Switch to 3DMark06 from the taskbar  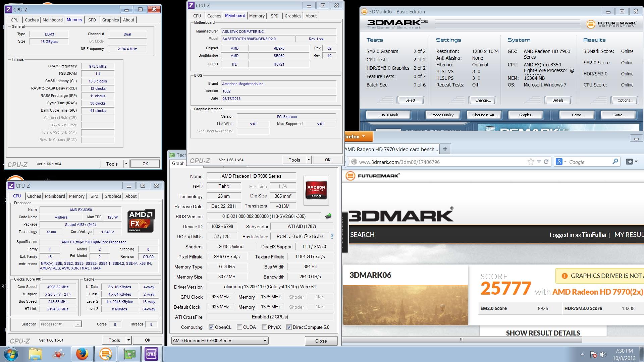pyautogui.click(x=105, y=354)
